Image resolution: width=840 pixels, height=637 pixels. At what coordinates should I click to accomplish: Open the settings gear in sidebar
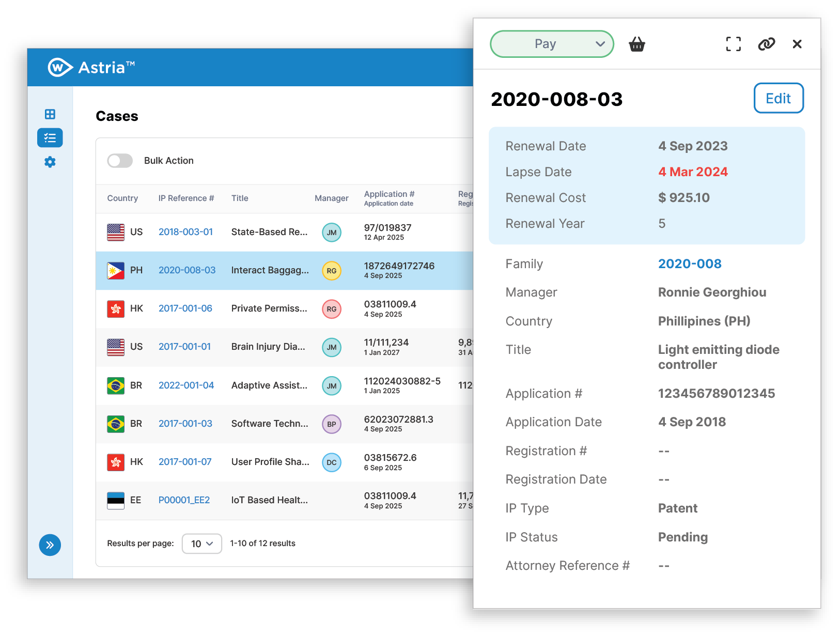point(50,162)
